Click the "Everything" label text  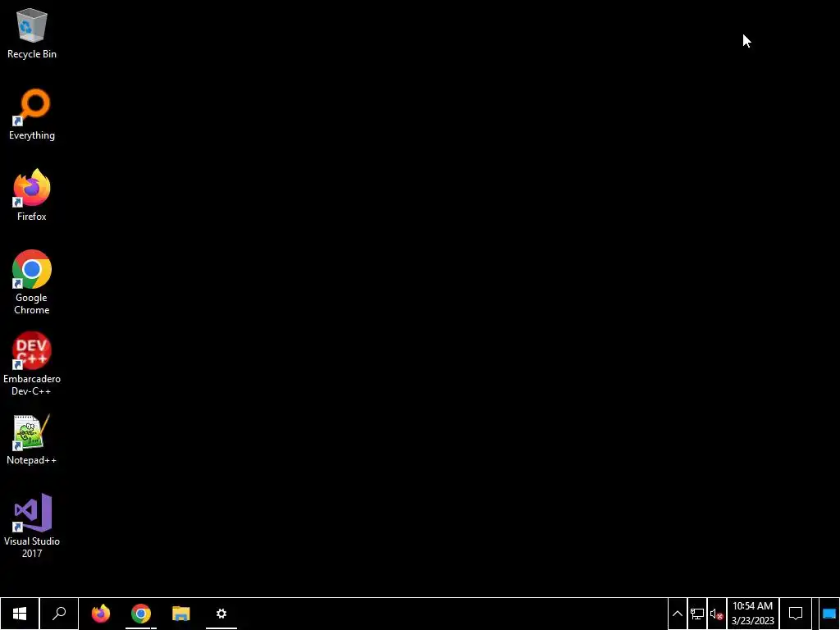32,135
